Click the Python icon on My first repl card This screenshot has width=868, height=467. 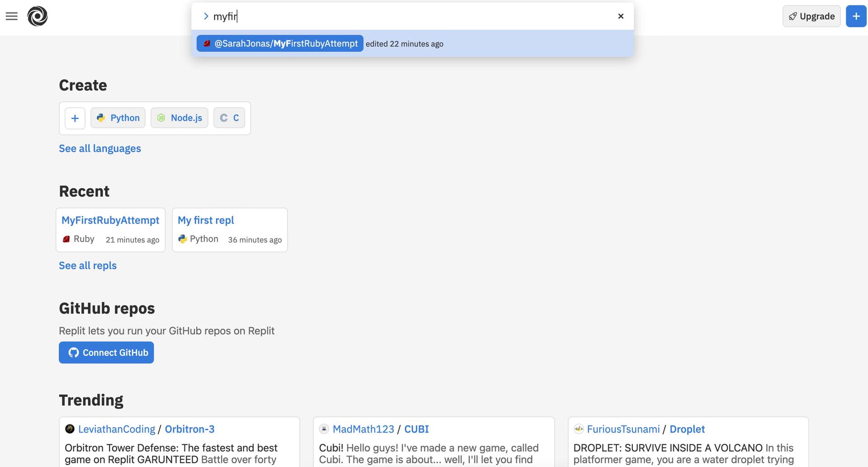pos(183,239)
